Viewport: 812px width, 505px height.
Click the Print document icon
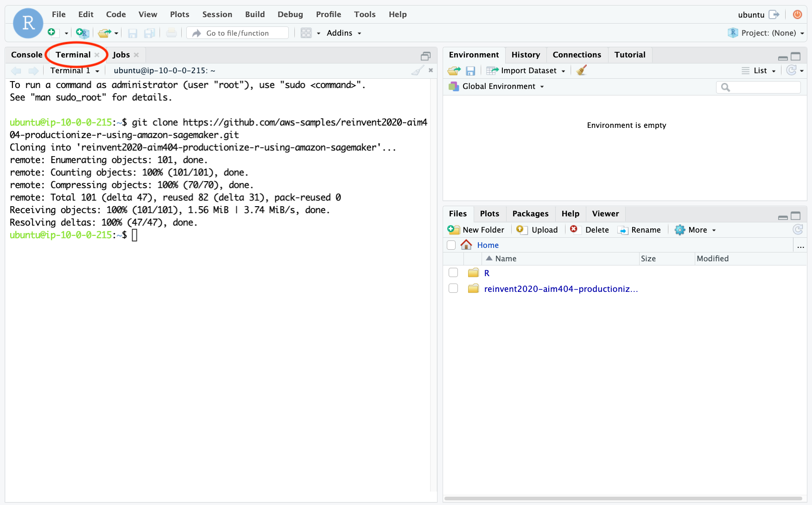(171, 33)
